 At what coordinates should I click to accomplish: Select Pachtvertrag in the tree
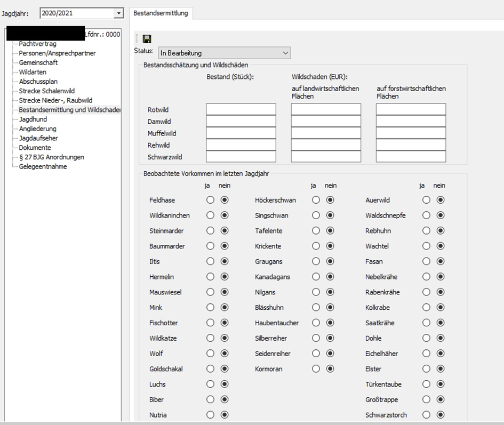[x=37, y=44]
